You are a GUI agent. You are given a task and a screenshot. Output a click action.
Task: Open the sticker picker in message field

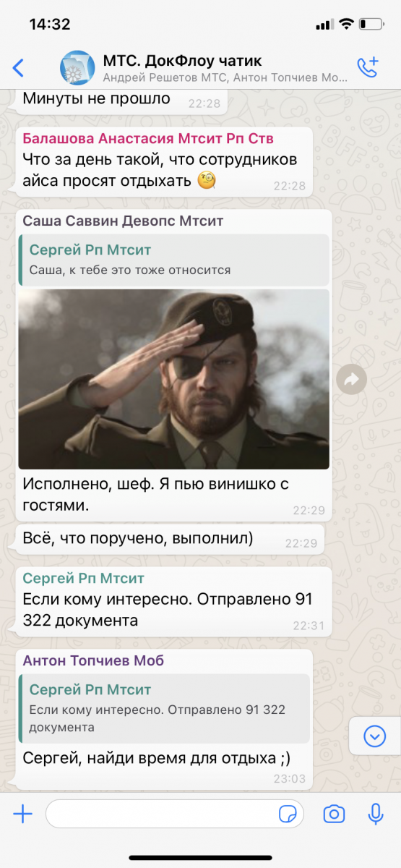288,814
